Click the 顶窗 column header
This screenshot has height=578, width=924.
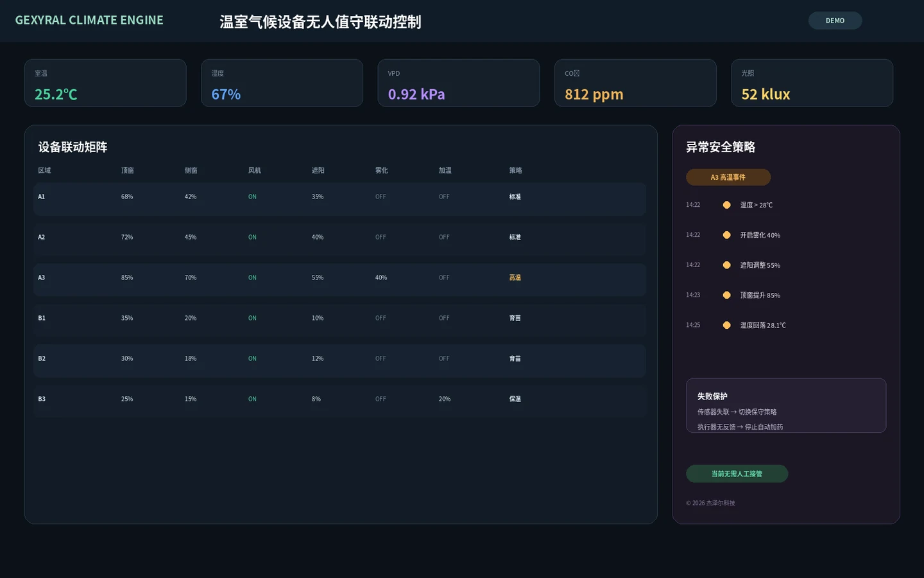tap(128, 171)
